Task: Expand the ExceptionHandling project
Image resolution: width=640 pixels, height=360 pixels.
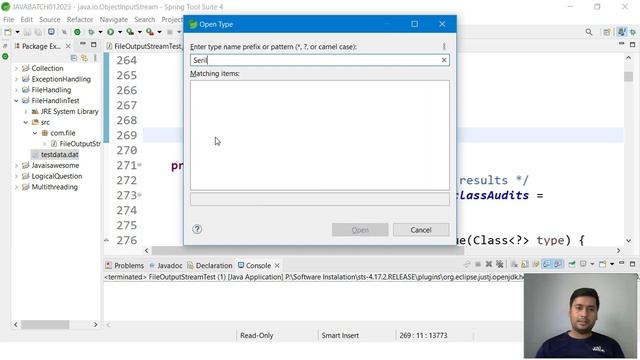Action: [x=16, y=79]
